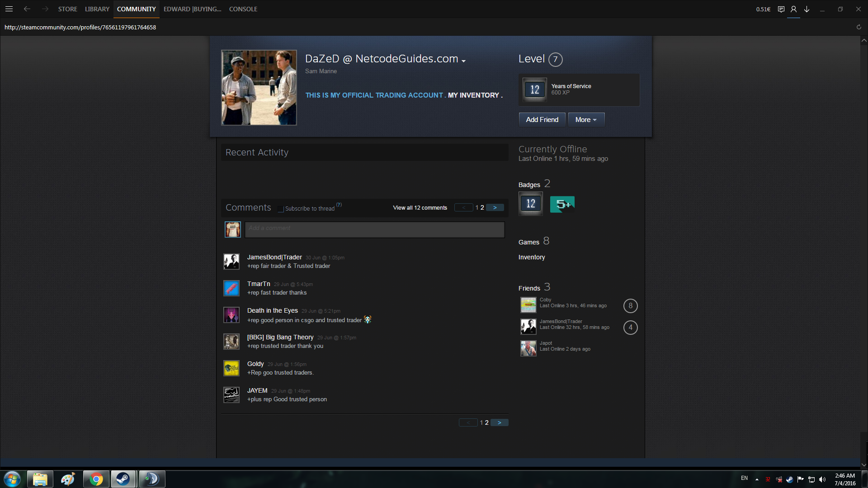Open the MY INVENTORY link in the summary
The width and height of the screenshot is (868, 488).
click(473, 95)
